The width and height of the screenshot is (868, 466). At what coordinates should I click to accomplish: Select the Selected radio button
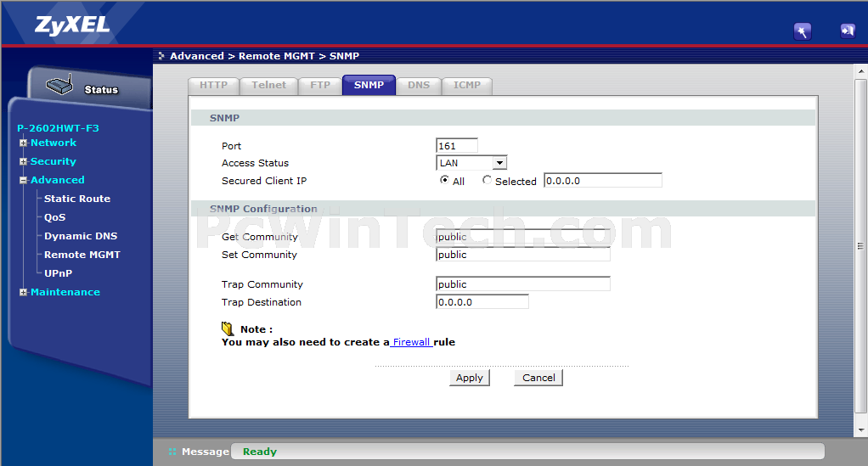[x=487, y=180]
